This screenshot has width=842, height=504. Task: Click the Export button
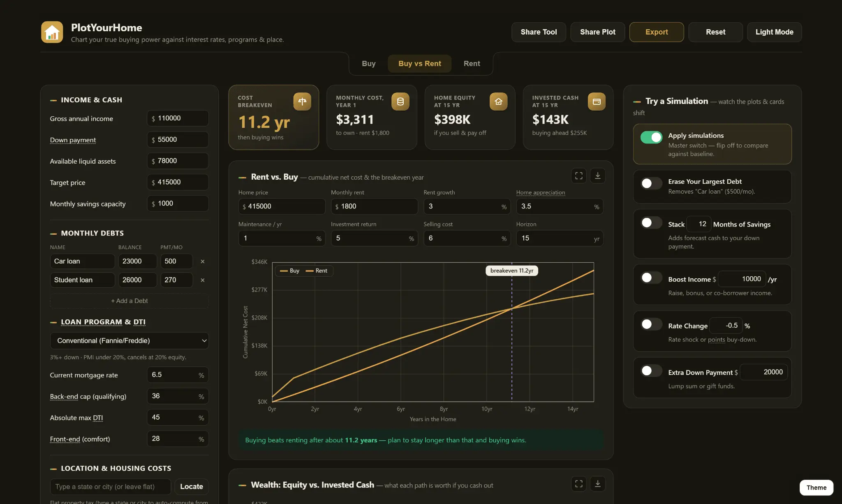point(657,32)
